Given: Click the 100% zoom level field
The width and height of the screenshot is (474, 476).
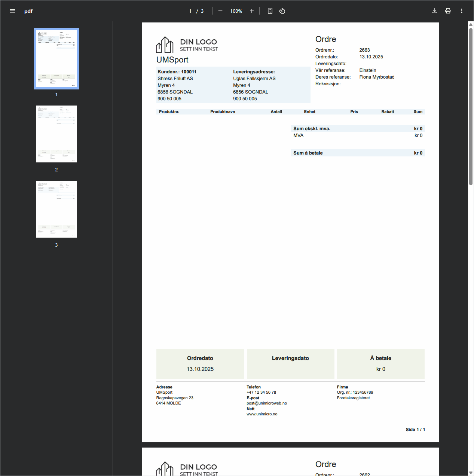Looking at the screenshot, I should point(236,11).
